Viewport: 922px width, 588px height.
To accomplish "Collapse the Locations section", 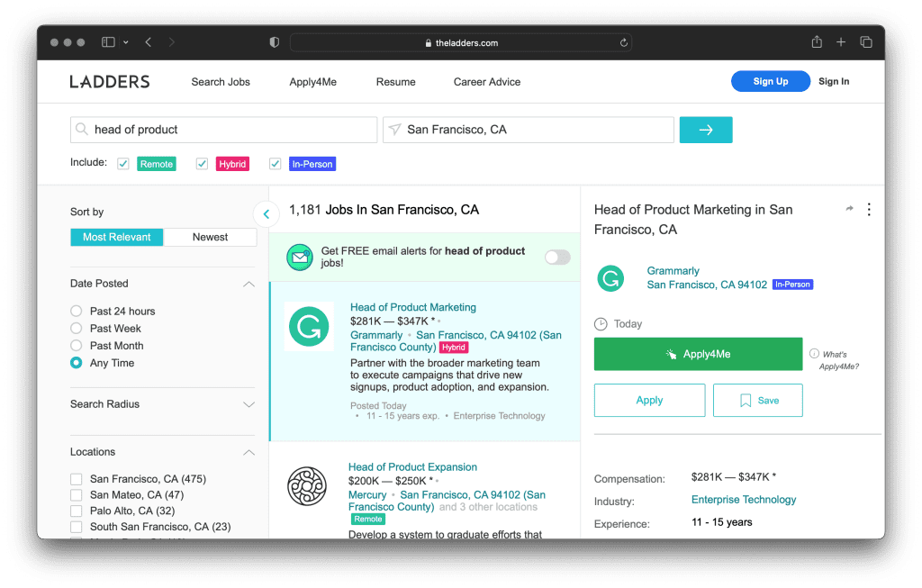I will pos(249,452).
